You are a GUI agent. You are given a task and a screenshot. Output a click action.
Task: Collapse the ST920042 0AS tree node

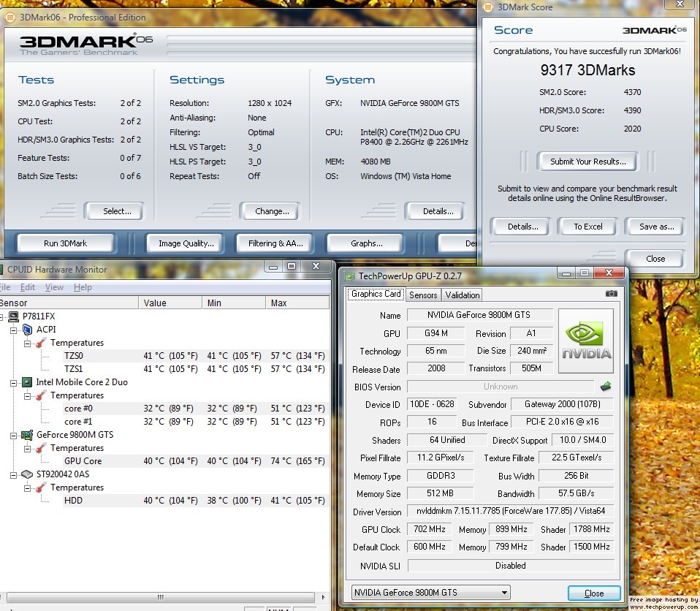point(13,475)
